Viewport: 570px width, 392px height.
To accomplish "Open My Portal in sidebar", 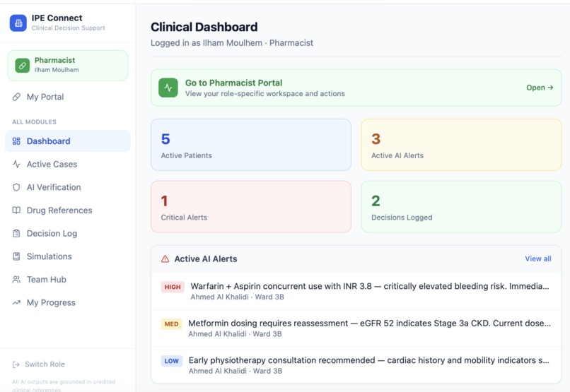I will pyautogui.click(x=68, y=97).
